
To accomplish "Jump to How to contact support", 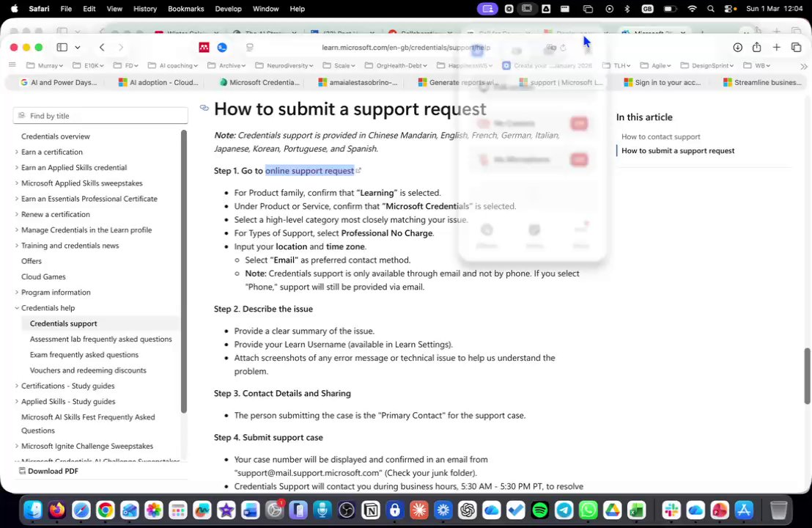I will pos(661,137).
